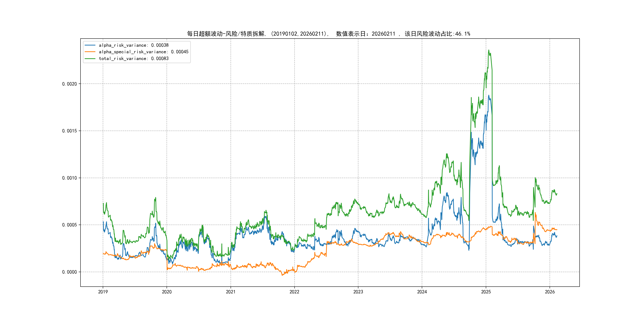Click the 0.0005 y-axis tick label

(69, 225)
